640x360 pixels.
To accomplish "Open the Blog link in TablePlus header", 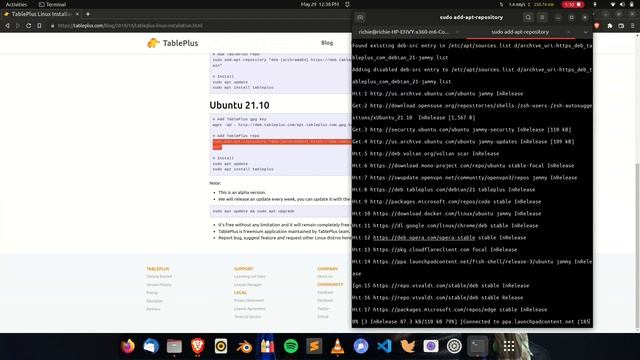I will point(327,43).
